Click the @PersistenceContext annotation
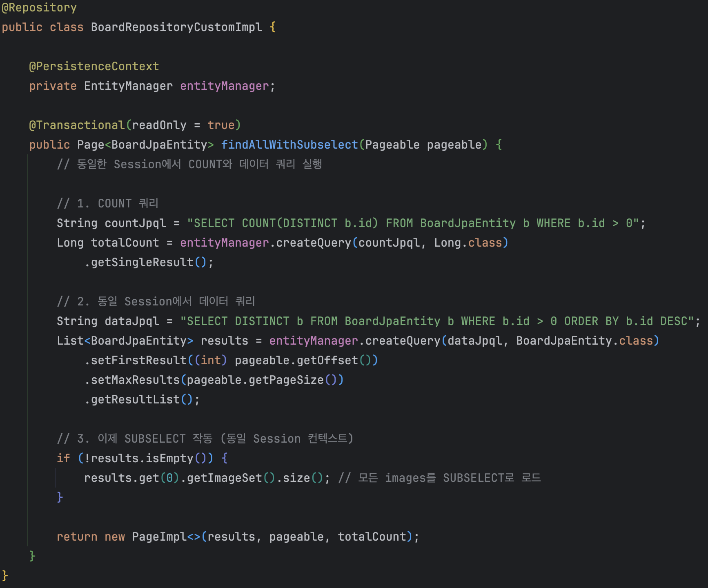Screen dimensions: 708x588 94,67
